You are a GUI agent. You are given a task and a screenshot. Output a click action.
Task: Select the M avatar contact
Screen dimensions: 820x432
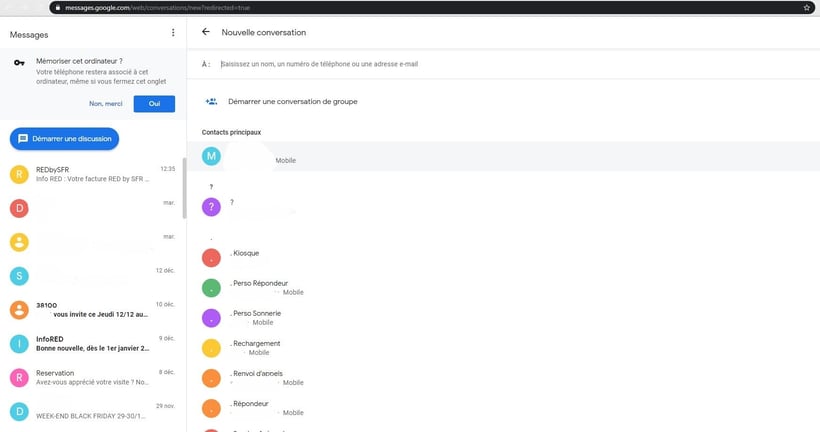click(211, 156)
